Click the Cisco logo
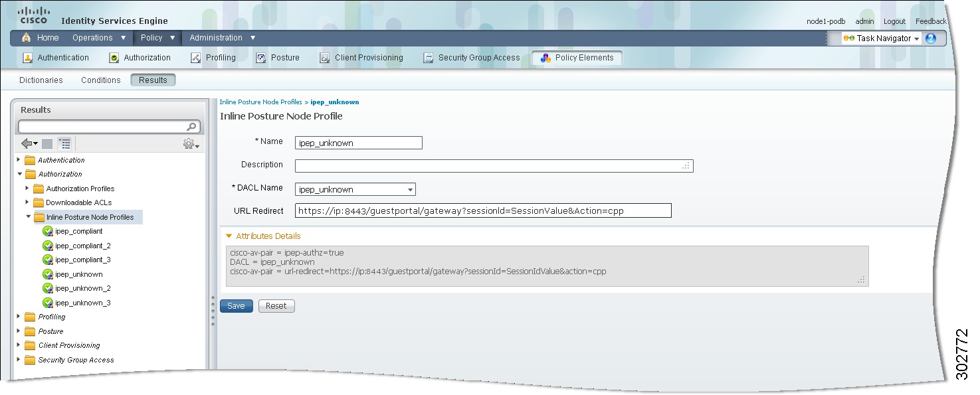The width and height of the screenshot is (980, 395). pyautogui.click(x=33, y=15)
